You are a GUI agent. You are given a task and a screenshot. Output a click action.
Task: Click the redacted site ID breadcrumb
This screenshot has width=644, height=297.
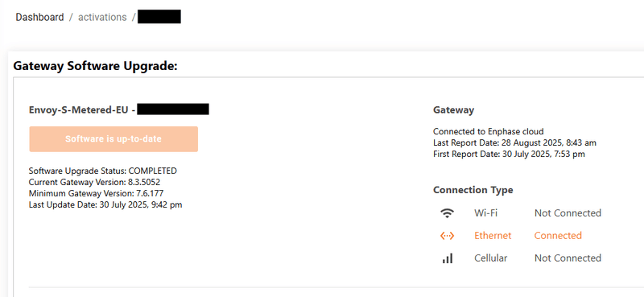pyautogui.click(x=159, y=17)
